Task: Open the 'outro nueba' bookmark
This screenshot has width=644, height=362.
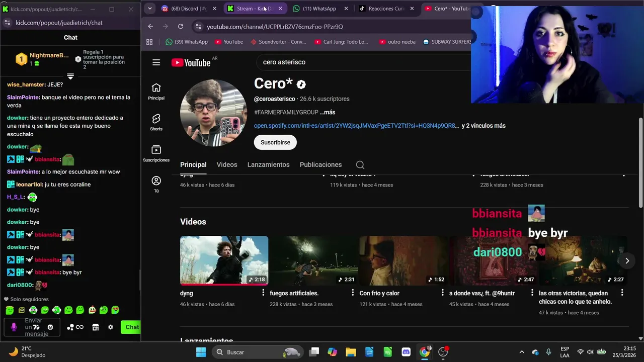Action: [x=397, y=42]
